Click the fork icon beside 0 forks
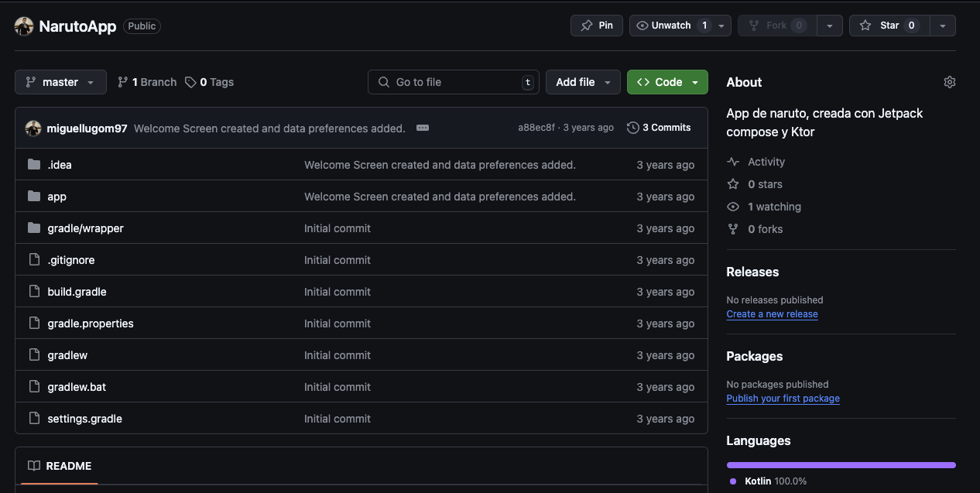Screen dimensions: 980x493 733,229
